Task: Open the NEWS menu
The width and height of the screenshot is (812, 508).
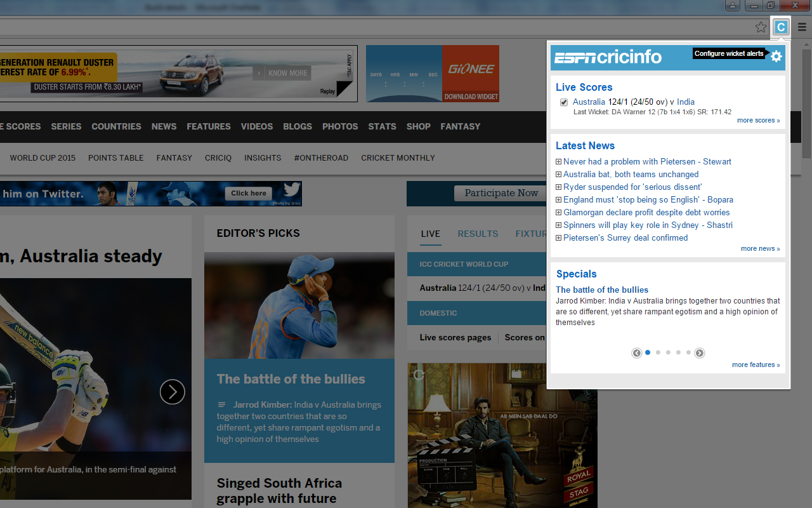Action: [x=164, y=126]
